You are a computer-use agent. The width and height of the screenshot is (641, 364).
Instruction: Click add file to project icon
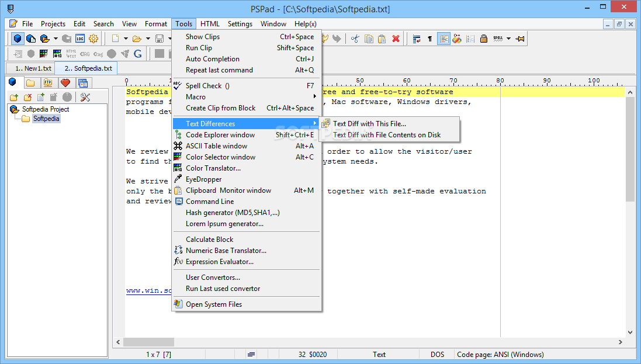41,98
